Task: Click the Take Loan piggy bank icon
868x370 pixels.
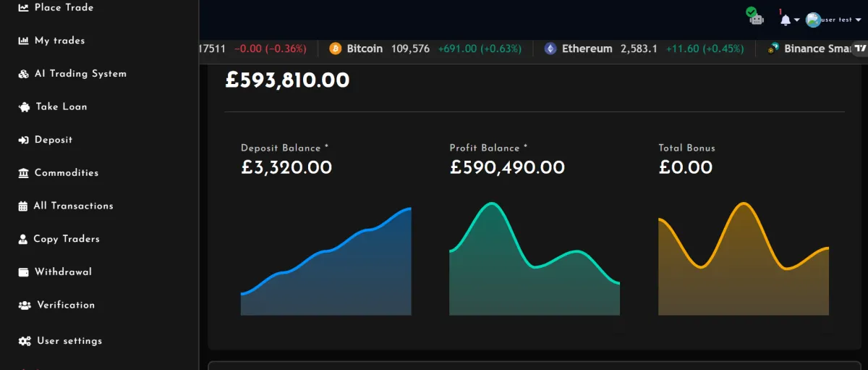Action: pos(23,106)
